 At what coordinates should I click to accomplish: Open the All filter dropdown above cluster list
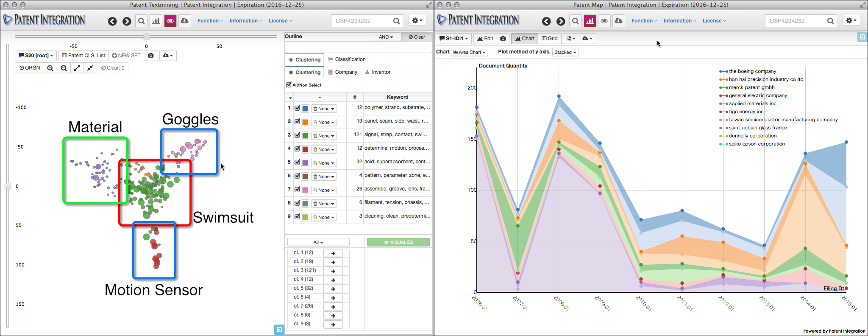318,242
